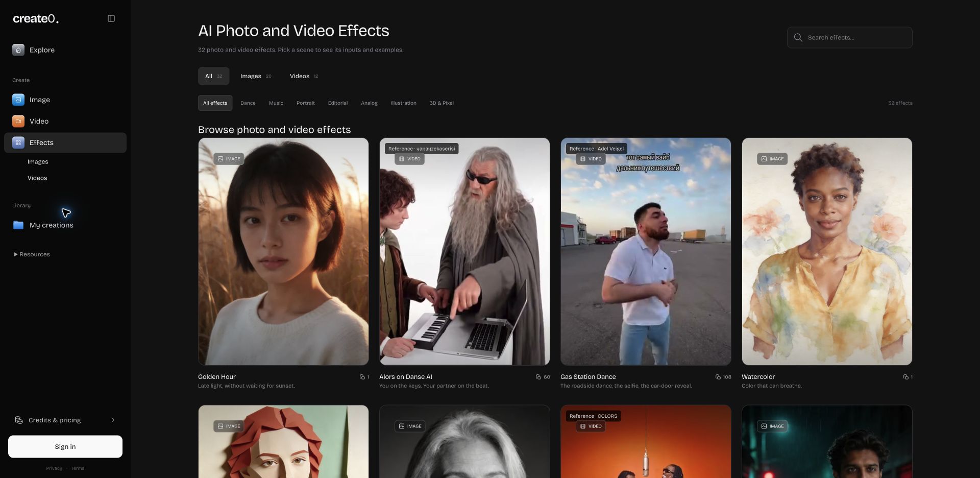Filter effects by Dance
The image size is (980, 478).
pos(248,103)
